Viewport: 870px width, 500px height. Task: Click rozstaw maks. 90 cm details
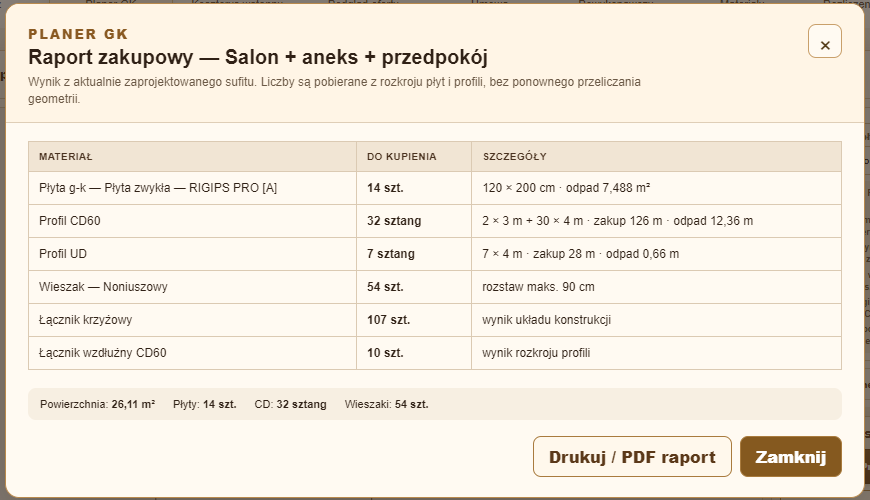point(656,287)
